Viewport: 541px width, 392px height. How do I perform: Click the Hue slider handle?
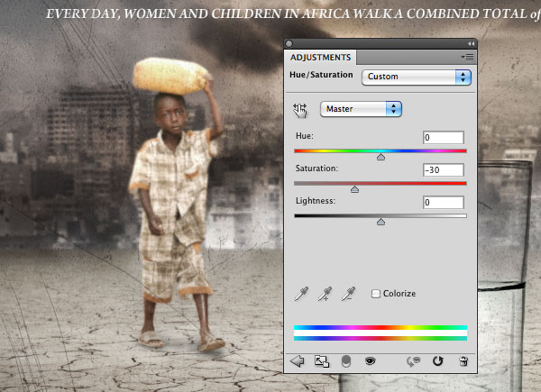pos(381,157)
